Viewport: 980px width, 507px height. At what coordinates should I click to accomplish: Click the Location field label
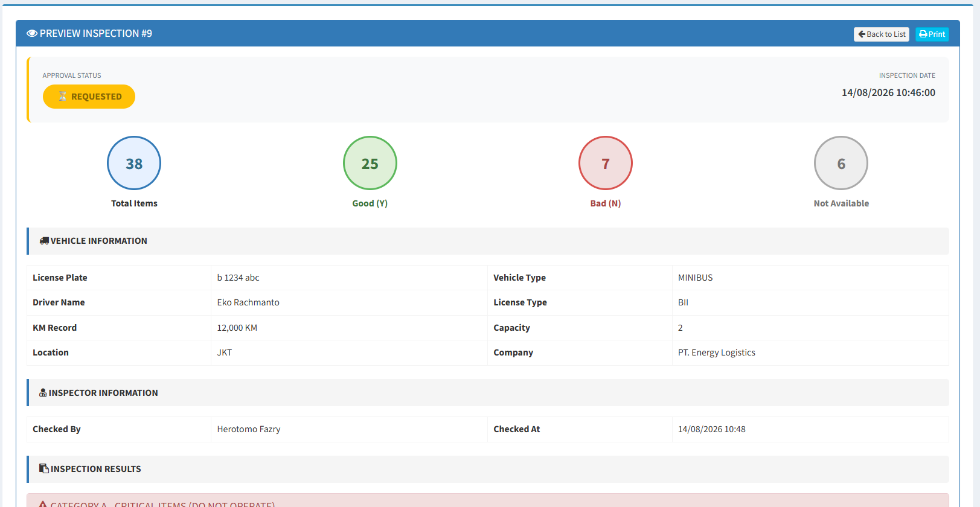click(51, 352)
